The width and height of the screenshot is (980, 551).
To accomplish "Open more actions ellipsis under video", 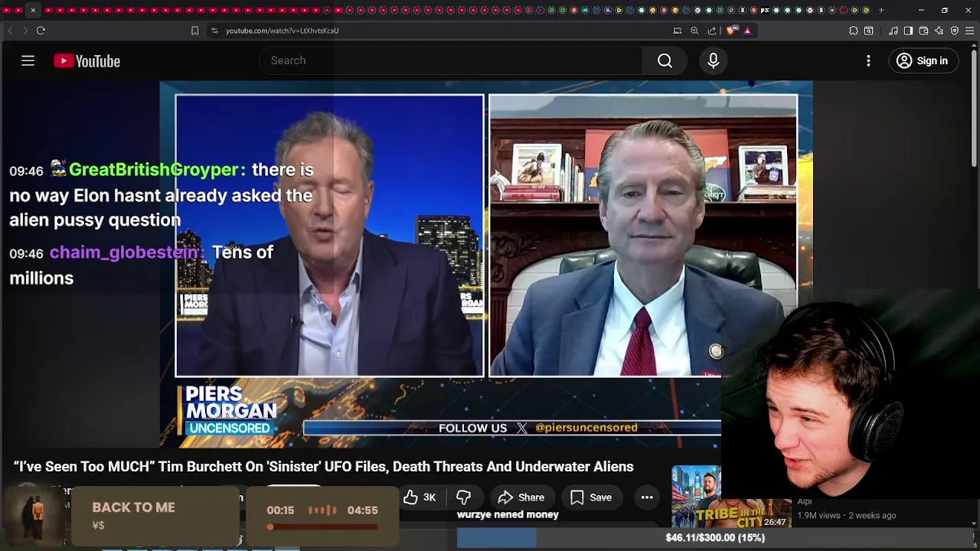I will (647, 497).
